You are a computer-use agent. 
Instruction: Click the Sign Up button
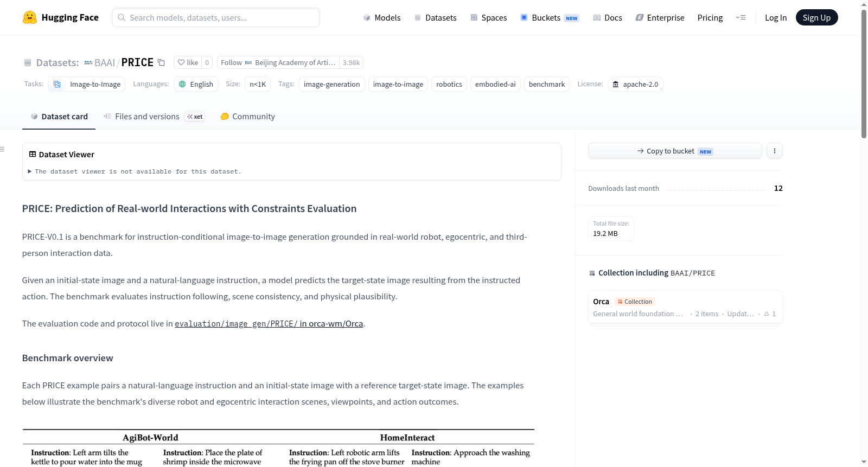pos(816,17)
